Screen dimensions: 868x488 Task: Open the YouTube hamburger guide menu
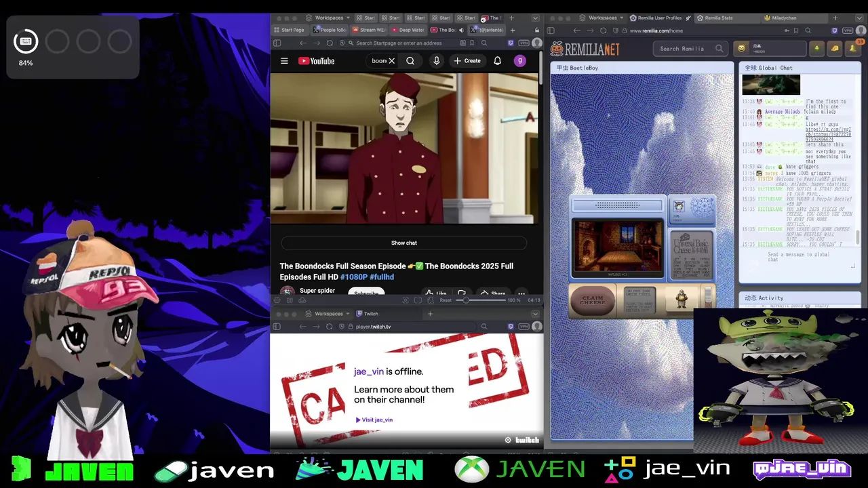pyautogui.click(x=284, y=61)
